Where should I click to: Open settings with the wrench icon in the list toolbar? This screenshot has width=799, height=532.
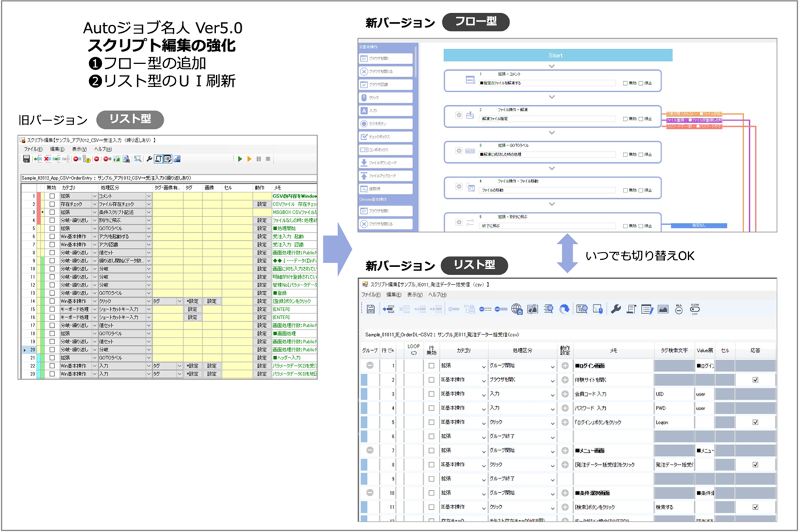coord(616,309)
